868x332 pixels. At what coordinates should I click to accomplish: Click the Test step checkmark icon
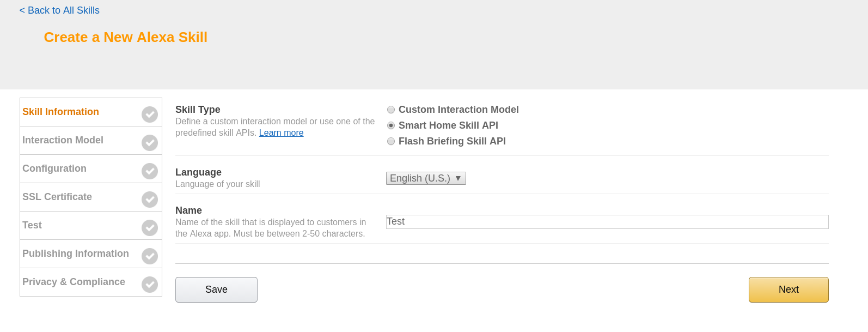point(150,228)
